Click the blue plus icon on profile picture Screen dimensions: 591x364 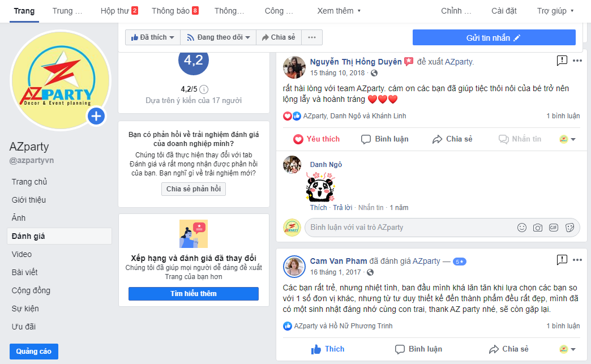pyautogui.click(x=96, y=116)
